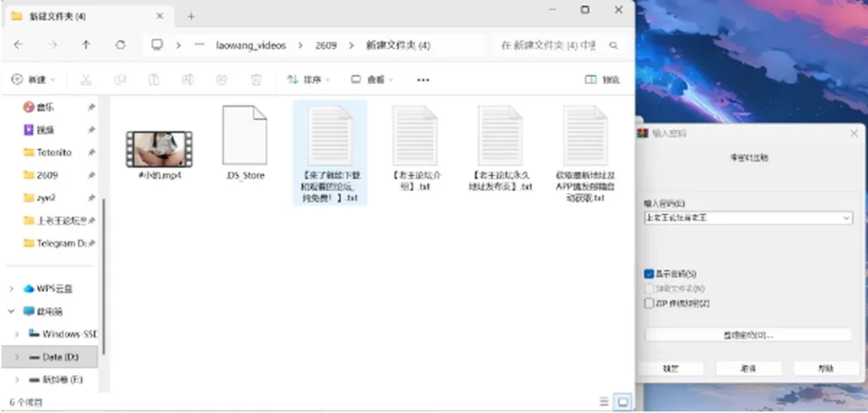Select the 【老王论坛永久地址发布页】.txt file

500,148
